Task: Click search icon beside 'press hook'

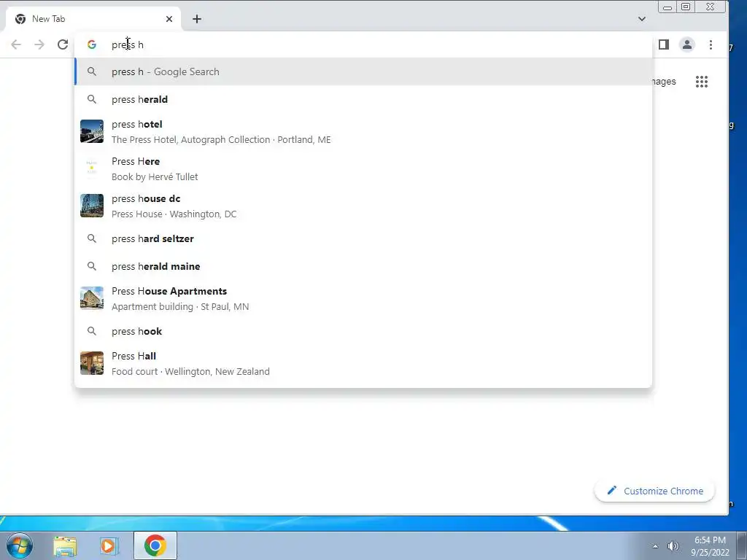Action: (x=92, y=332)
